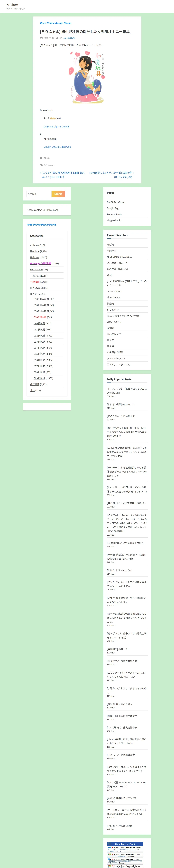Open the C90 同人誌 subcategory
174x868 pixels.
(39, 323)
